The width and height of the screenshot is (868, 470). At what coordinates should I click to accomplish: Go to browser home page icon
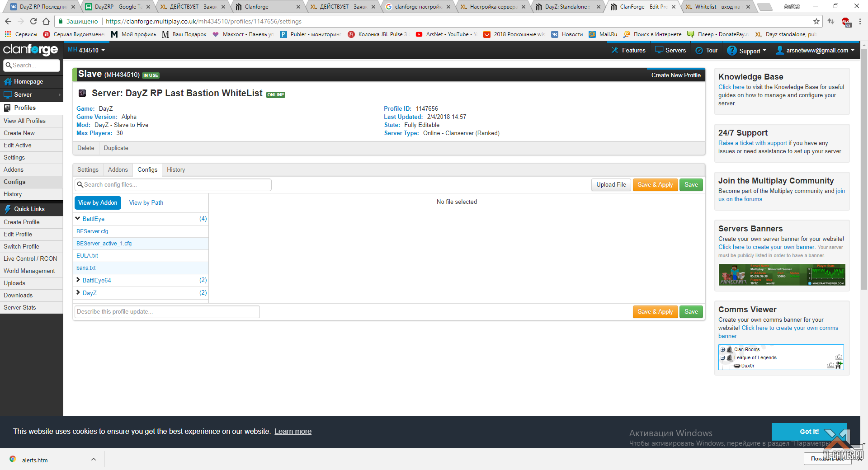click(x=46, y=21)
